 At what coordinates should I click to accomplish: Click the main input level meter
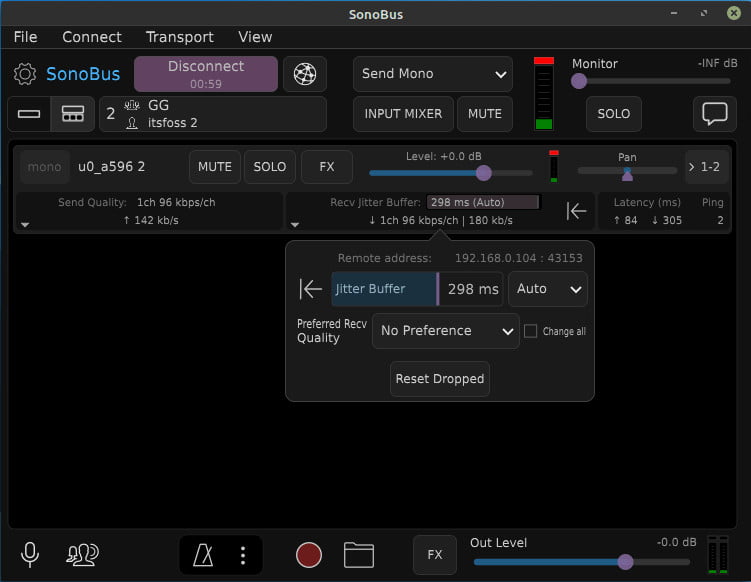click(544, 93)
